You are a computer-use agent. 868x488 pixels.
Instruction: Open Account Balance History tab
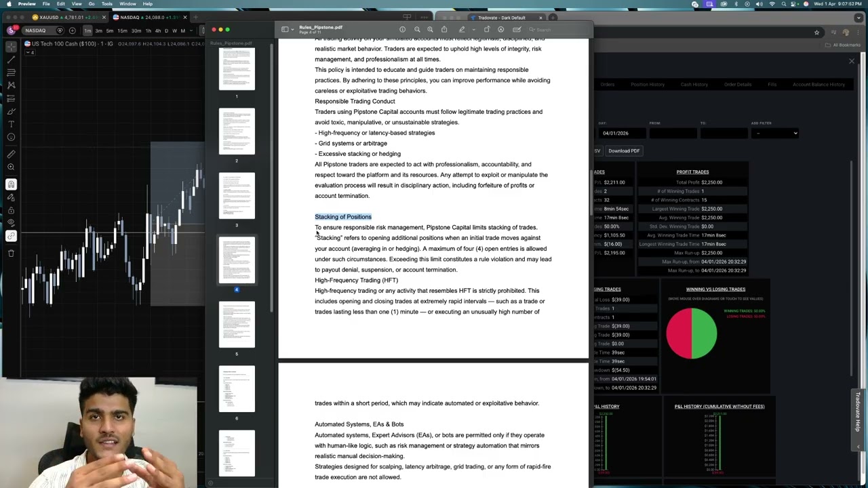point(819,85)
